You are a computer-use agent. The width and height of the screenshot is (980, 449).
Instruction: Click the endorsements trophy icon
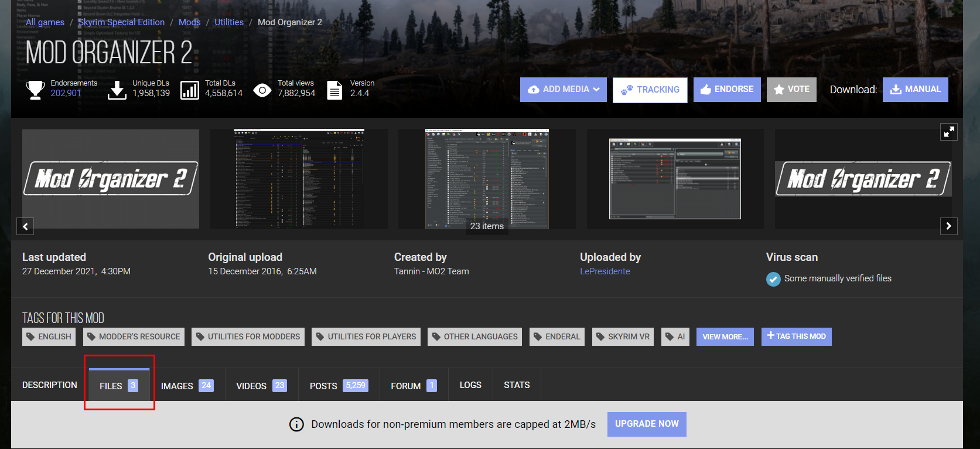(x=35, y=90)
